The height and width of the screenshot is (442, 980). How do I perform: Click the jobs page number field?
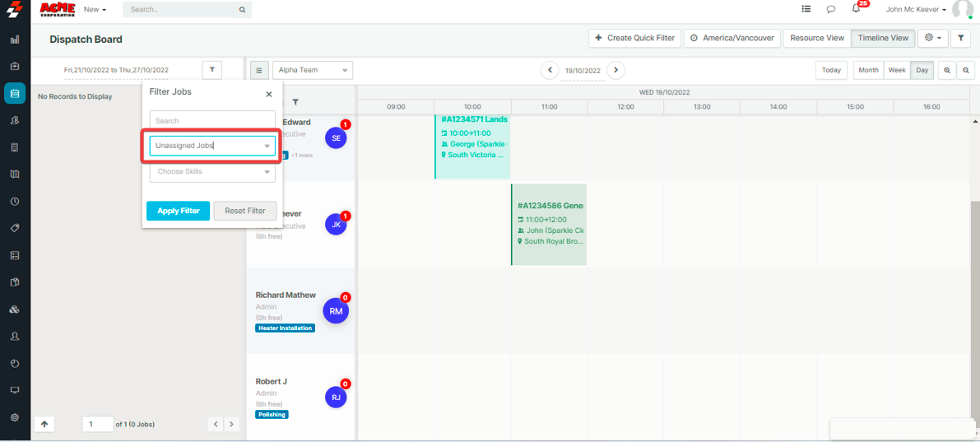[98, 424]
